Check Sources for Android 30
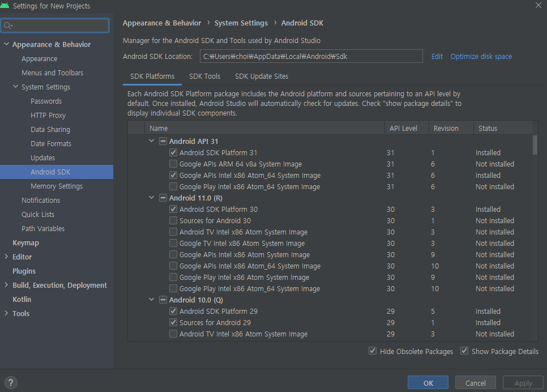This screenshot has height=392, width=547. pyautogui.click(x=173, y=220)
